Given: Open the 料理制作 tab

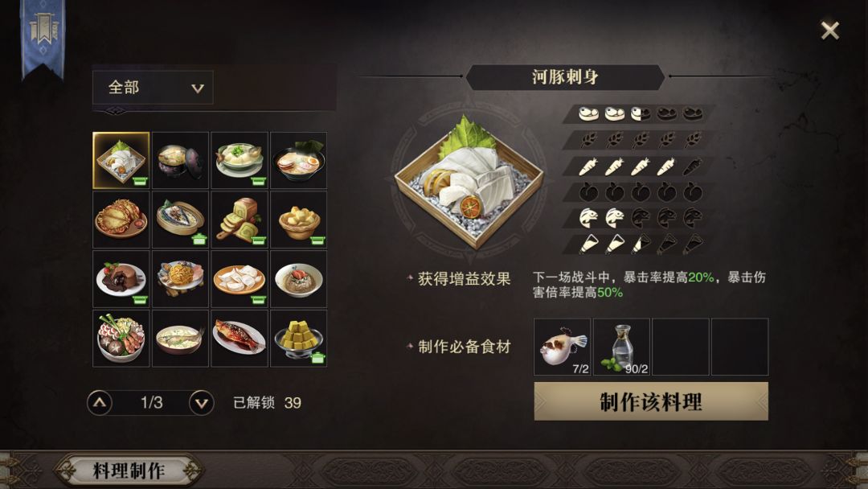Looking at the screenshot, I should coord(129,471).
